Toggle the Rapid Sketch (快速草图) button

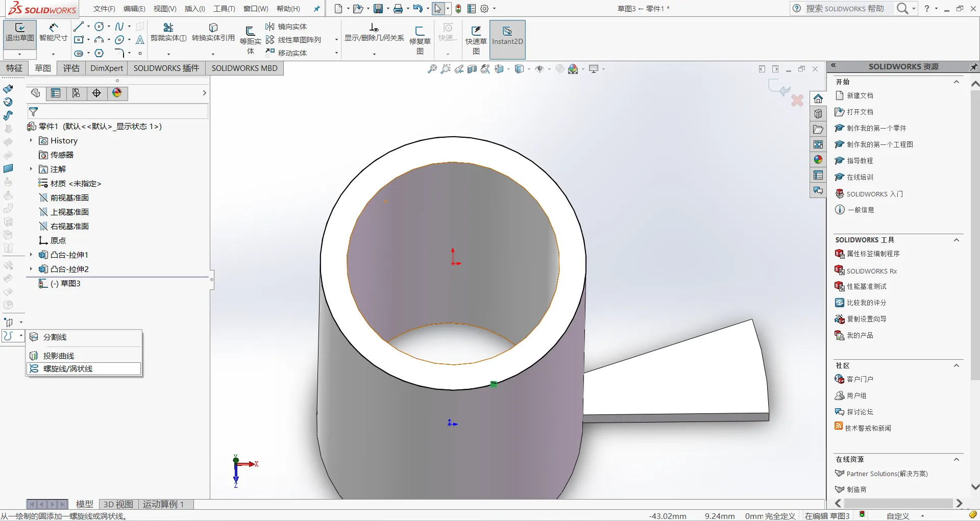click(476, 35)
